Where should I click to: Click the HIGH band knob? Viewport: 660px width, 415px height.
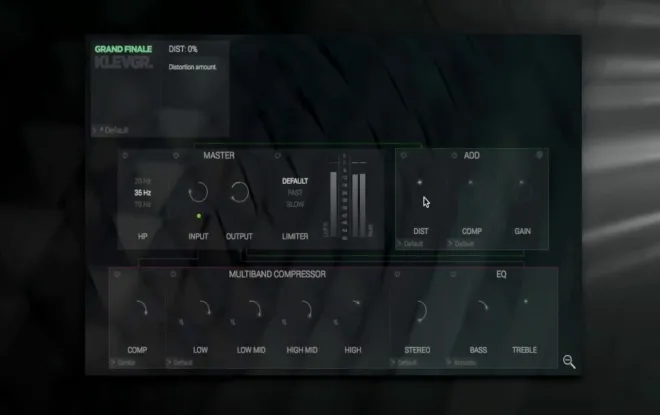coord(353,311)
